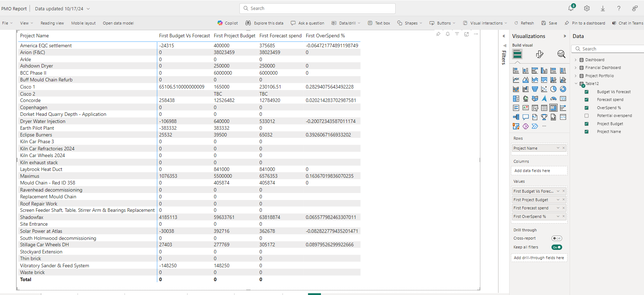Expand the Financial Dashboard table

tap(576, 68)
